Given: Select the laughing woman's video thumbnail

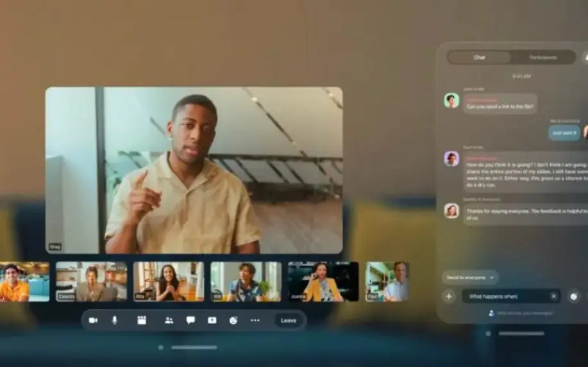Looking at the screenshot, I should coord(169,282).
